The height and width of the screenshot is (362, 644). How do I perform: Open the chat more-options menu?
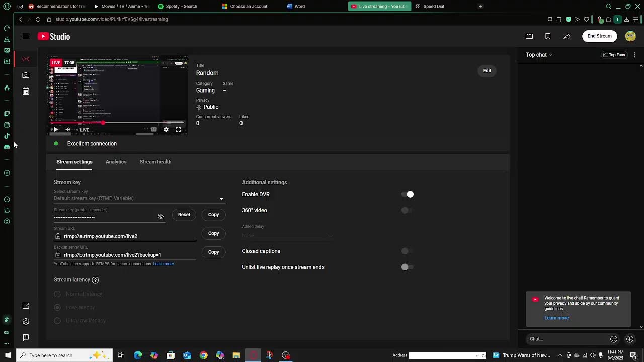pyautogui.click(x=634, y=55)
